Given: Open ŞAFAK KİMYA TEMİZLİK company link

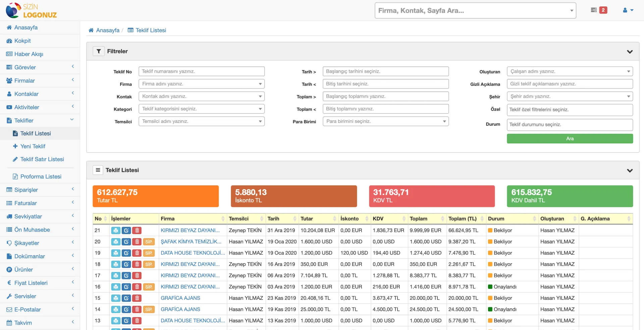Looking at the screenshot, I should [191, 242].
